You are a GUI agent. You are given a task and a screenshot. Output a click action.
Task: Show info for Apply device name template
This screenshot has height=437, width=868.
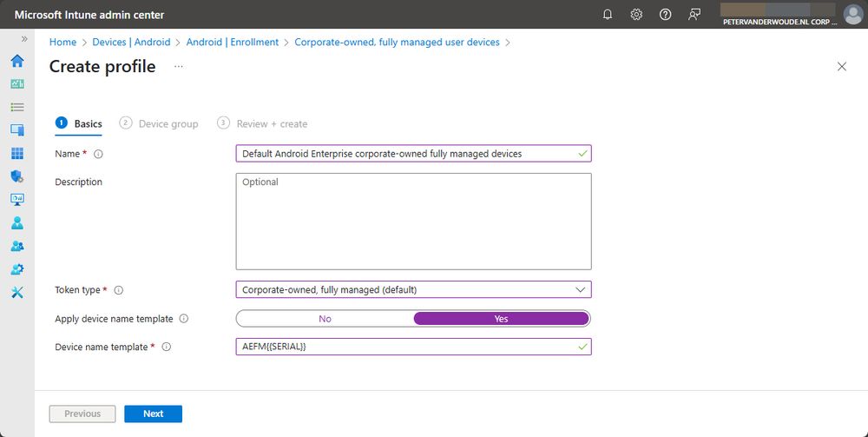184,319
